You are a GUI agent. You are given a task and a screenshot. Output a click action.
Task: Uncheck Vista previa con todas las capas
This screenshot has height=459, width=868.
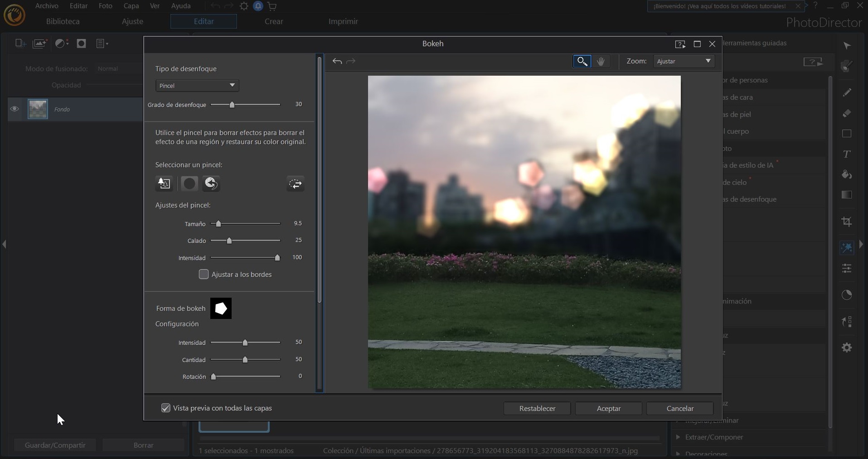tap(165, 408)
